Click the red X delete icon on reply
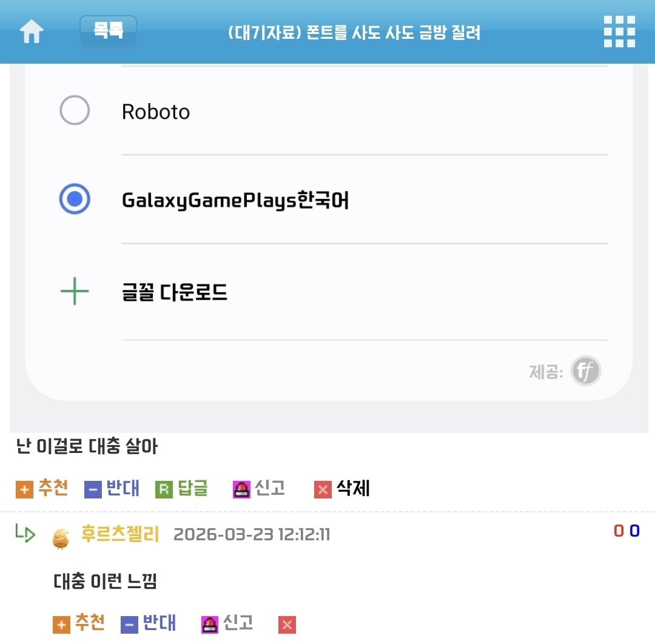655x644 pixels. pos(287,625)
